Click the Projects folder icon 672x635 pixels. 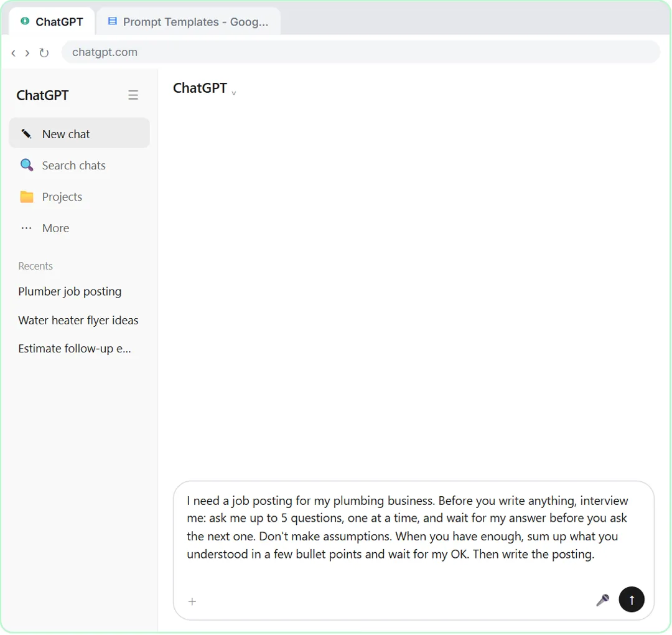pos(27,197)
